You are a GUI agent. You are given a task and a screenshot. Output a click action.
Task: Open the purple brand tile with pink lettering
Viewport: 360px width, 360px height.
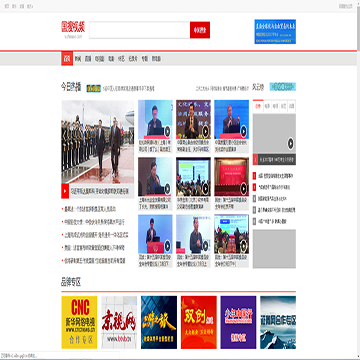click(238, 322)
